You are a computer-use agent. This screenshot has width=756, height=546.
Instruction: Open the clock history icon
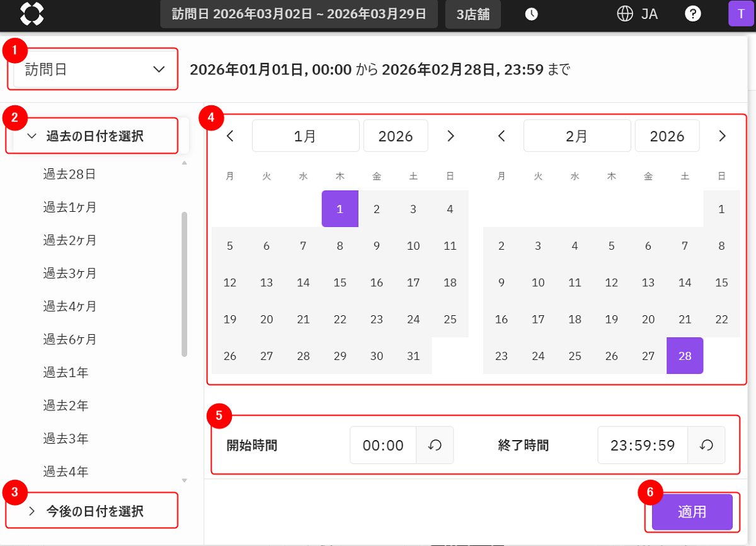[x=531, y=14]
